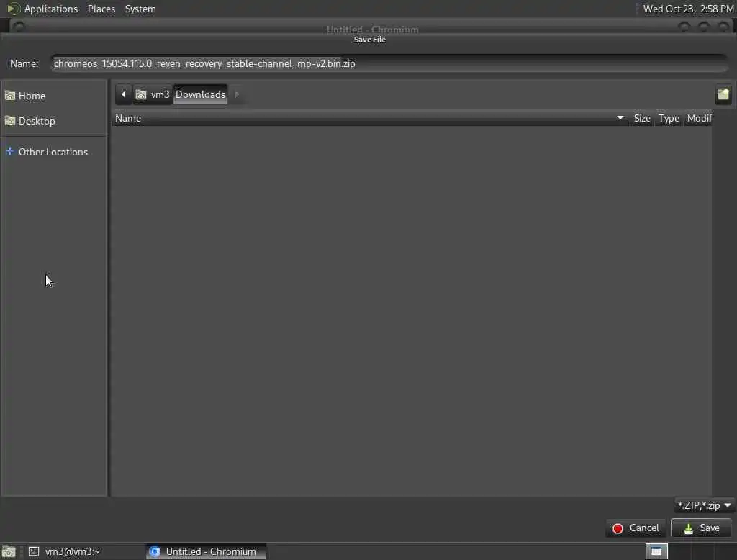Toggle the Name column sort arrow
Image resolution: width=737 pixels, height=560 pixels.
click(x=620, y=118)
